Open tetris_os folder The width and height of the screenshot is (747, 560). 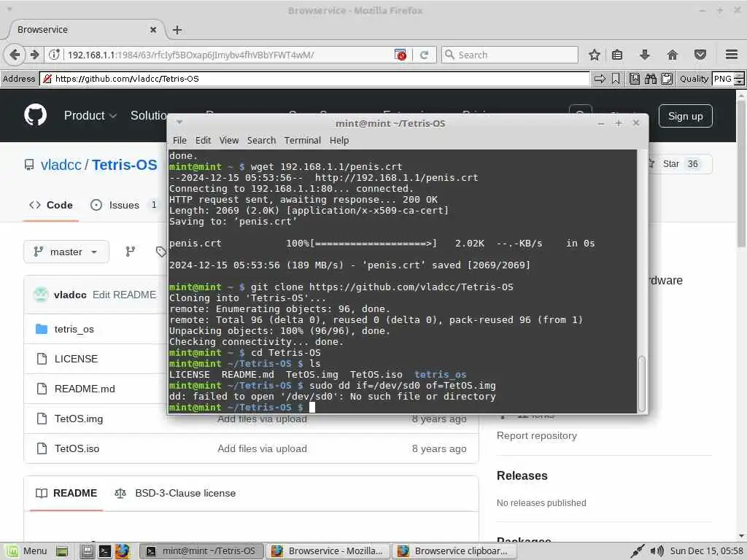coord(74,329)
